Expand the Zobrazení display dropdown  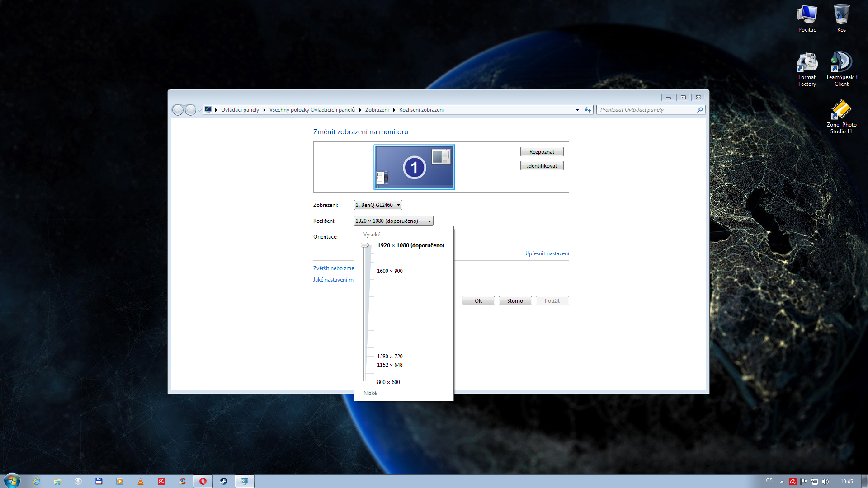tap(378, 205)
